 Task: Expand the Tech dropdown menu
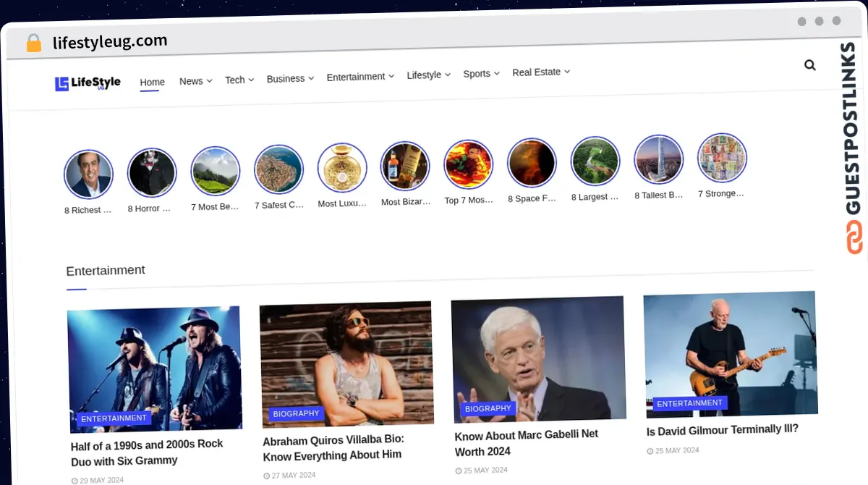(239, 80)
